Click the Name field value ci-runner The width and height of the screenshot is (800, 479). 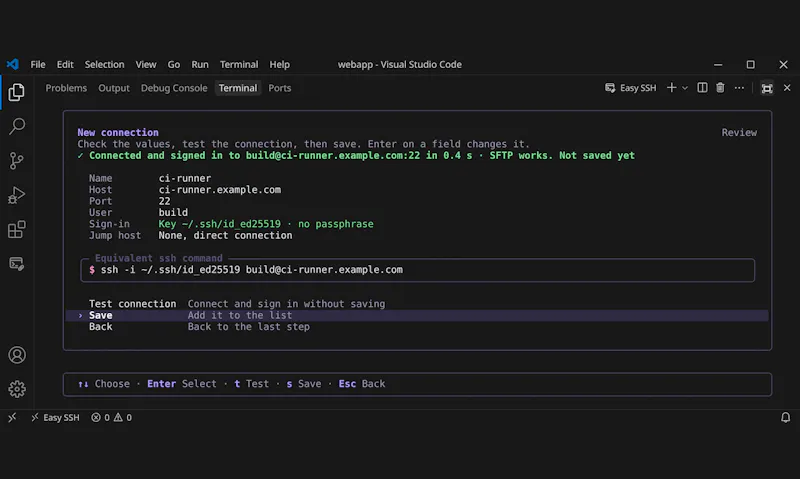pyautogui.click(x=184, y=178)
